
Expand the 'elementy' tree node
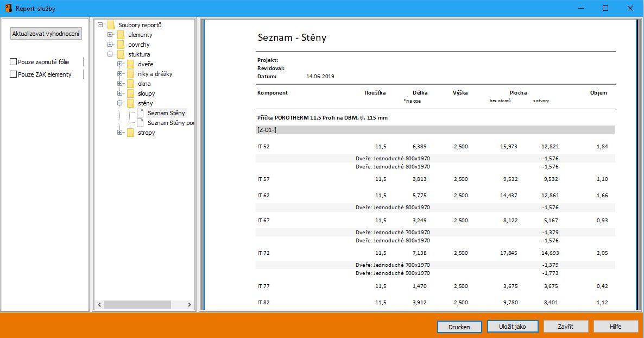[x=110, y=35]
